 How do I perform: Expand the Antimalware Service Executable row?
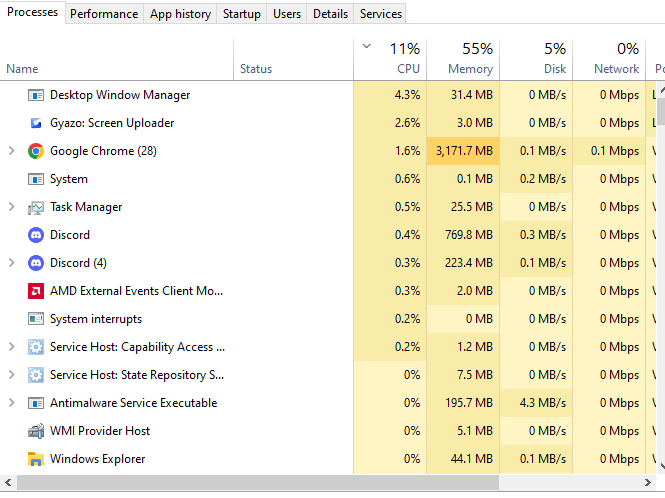coord(11,403)
